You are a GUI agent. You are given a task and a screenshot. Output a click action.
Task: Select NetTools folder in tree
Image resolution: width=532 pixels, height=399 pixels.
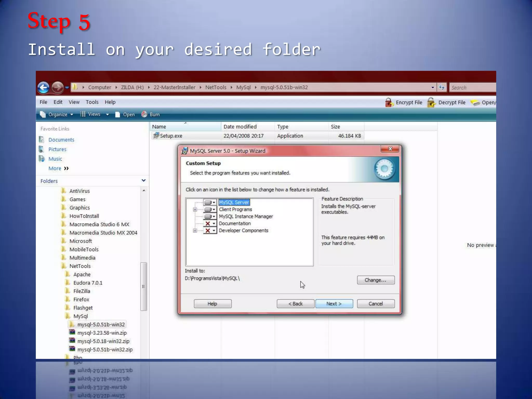[80, 266]
